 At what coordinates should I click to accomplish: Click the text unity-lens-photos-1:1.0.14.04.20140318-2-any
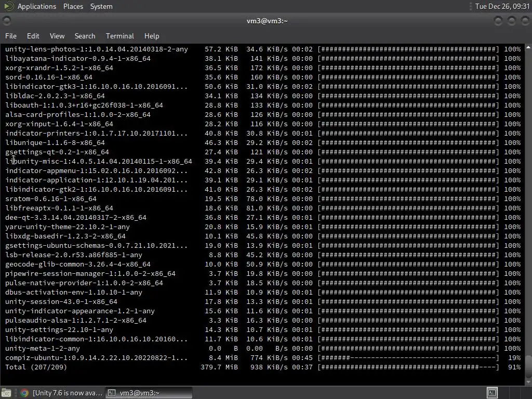click(x=96, y=49)
